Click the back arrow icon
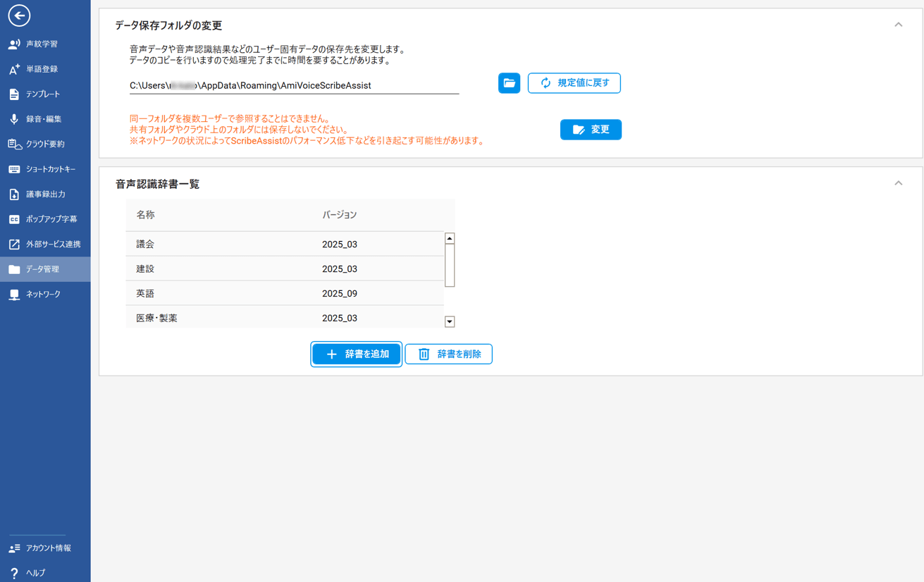This screenshot has width=924, height=582. (x=19, y=16)
